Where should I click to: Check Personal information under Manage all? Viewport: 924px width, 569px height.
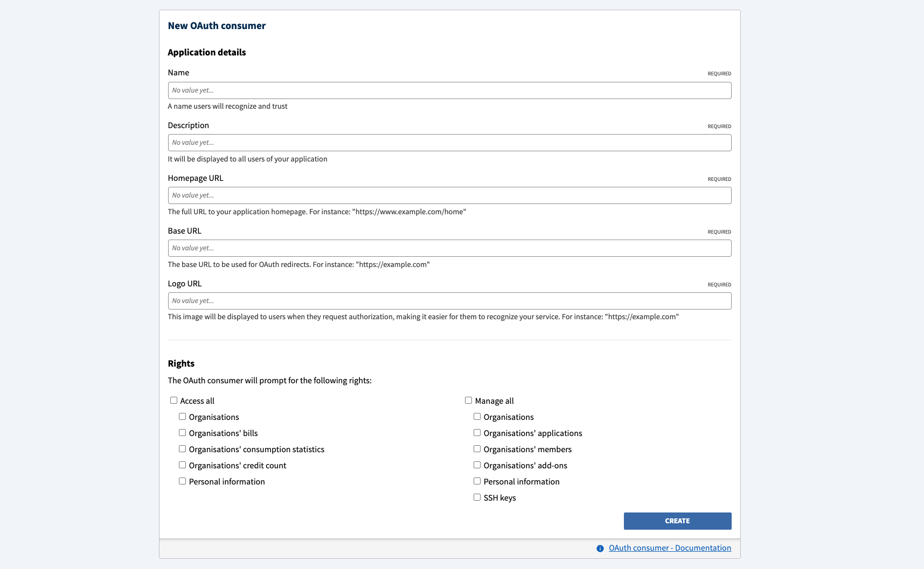477,481
